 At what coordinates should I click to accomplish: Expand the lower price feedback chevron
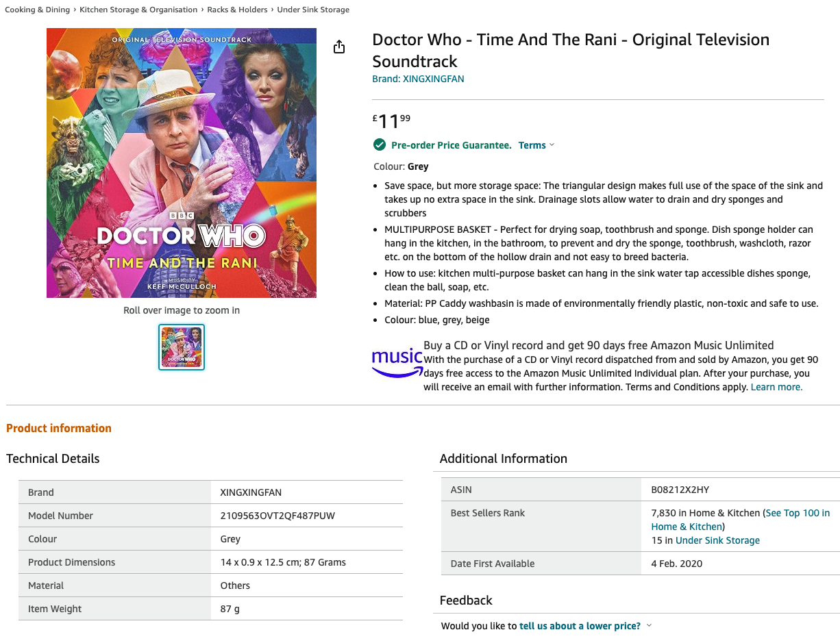649,625
